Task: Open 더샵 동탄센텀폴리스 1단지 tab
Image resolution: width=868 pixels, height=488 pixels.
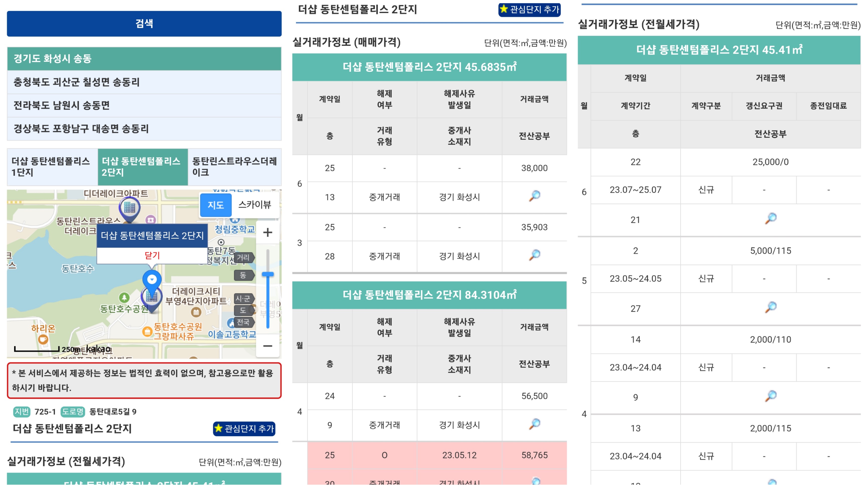Action: pyautogui.click(x=52, y=167)
